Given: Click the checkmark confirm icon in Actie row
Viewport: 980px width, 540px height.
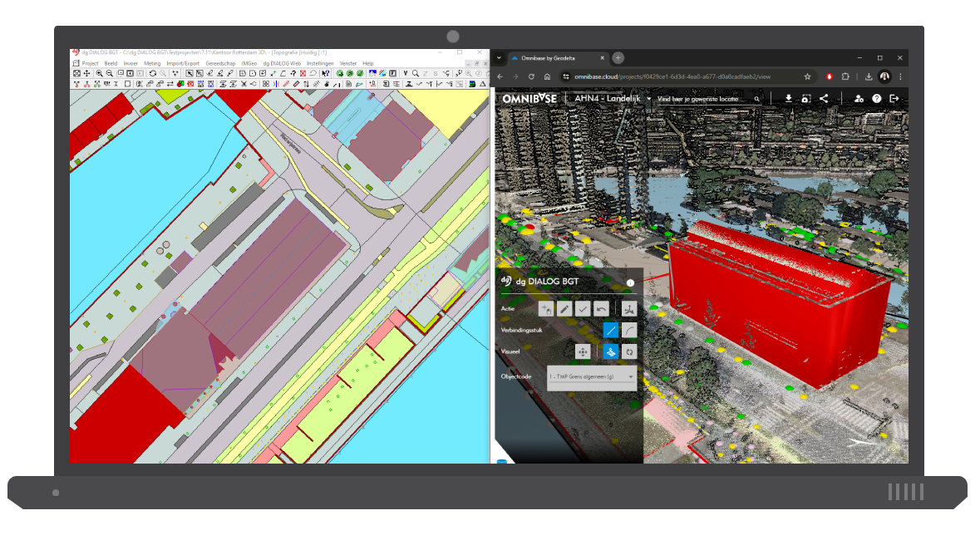Looking at the screenshot, I should [x=583, y=308].
